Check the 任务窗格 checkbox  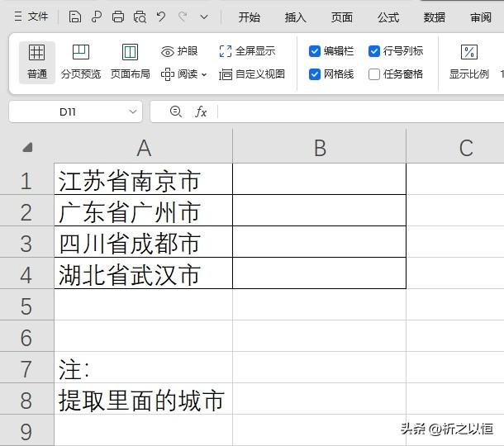374,74
